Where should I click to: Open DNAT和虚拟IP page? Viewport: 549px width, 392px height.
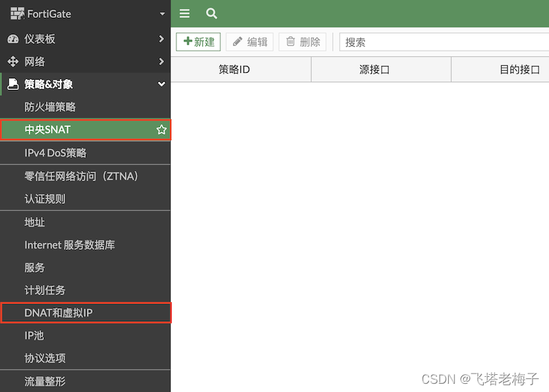(85, 312)
